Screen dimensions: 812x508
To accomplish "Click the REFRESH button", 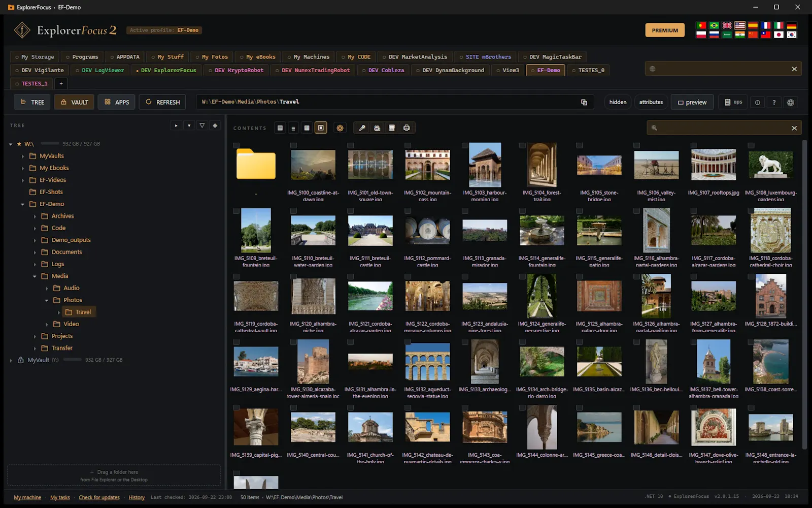I will click(162, 102).
